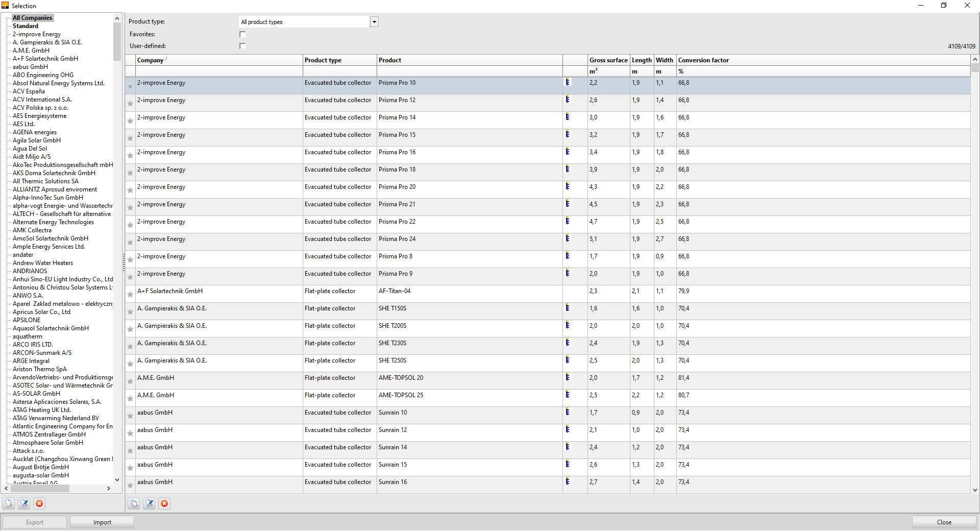
Task: Click the certificate icon for SHE T200S
Action: coord(567,325)
